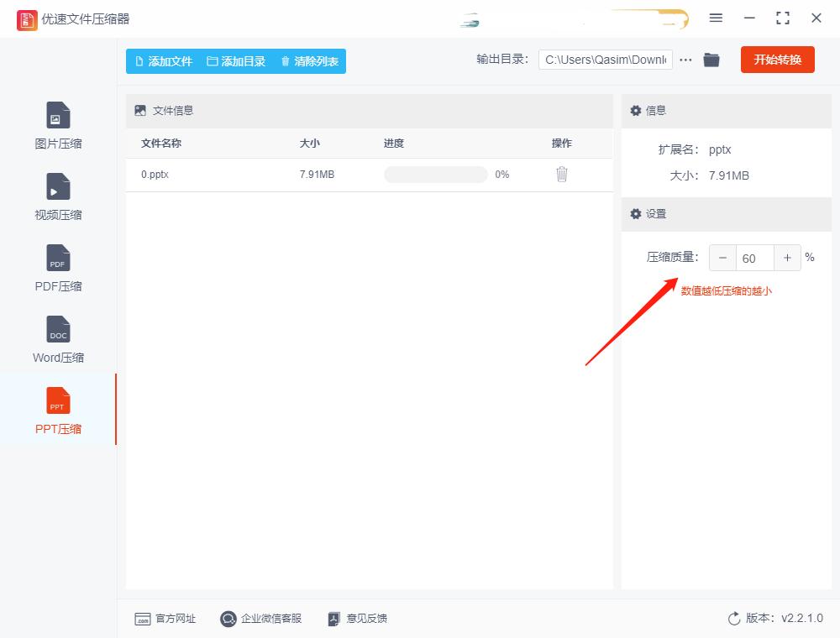Open the hamburger menu in the title bar
The image size is (840, 638).
tap(717, 18)
